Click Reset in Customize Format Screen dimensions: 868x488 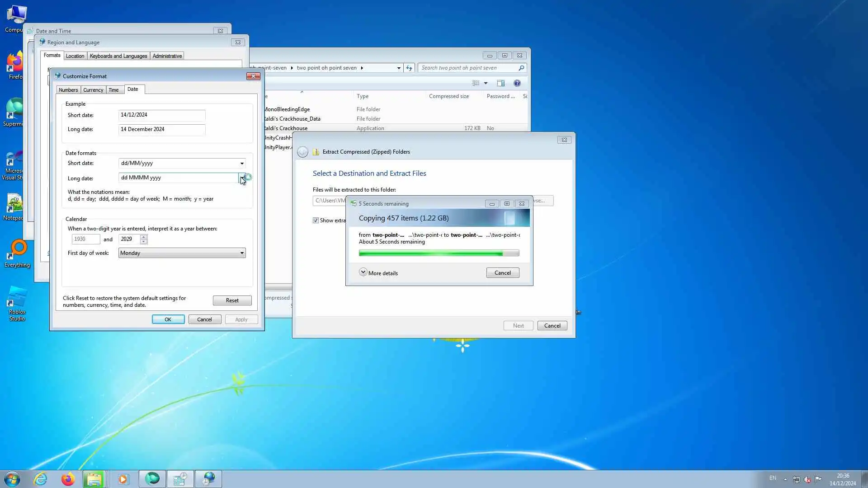(232, 300)
